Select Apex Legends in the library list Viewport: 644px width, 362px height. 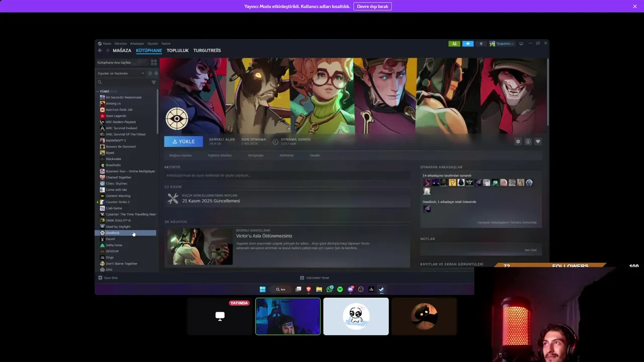[x=116, y=116]
